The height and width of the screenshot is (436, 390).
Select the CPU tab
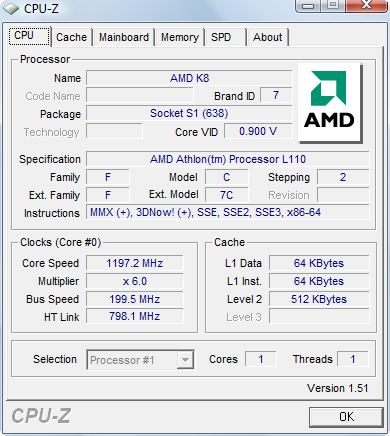coord(29,36)
